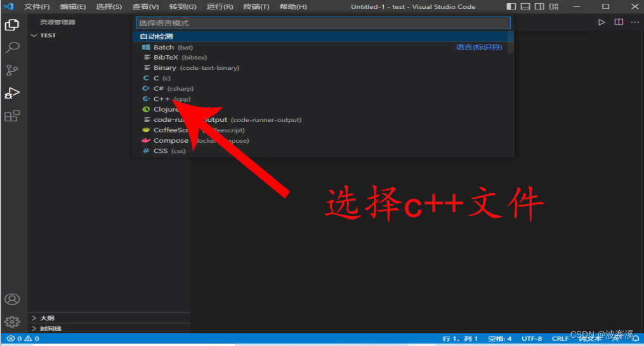
Task: Open the 帮助(H) menu
Action: (x=293, y=6)
